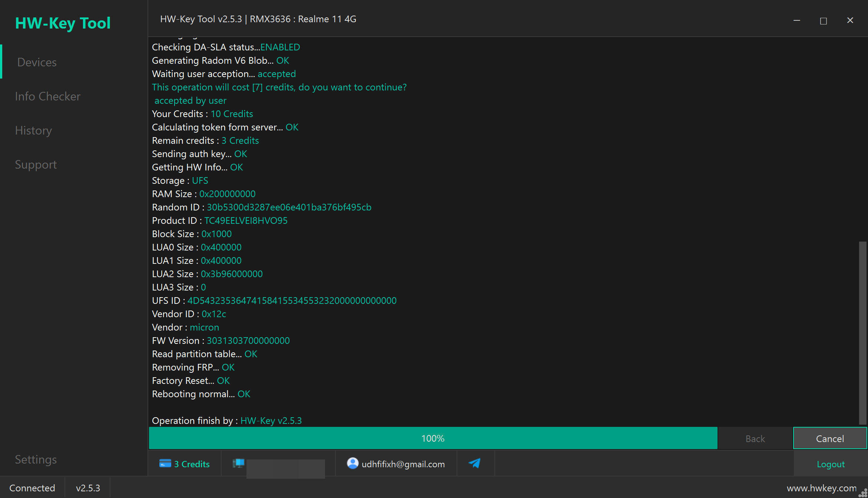
Task: Open the Devices section in sidebar
Action: coord(37,62)
